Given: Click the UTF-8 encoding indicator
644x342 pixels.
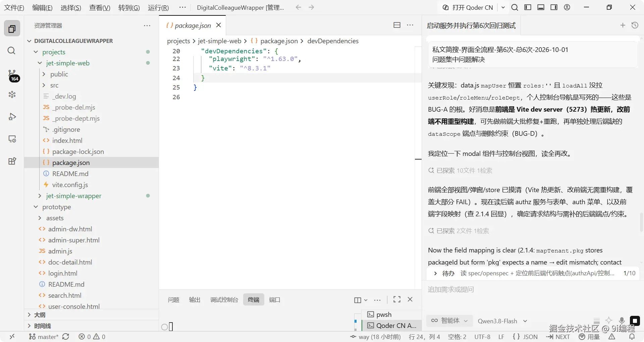Looking at the screenshot, I should click(482, 337).
